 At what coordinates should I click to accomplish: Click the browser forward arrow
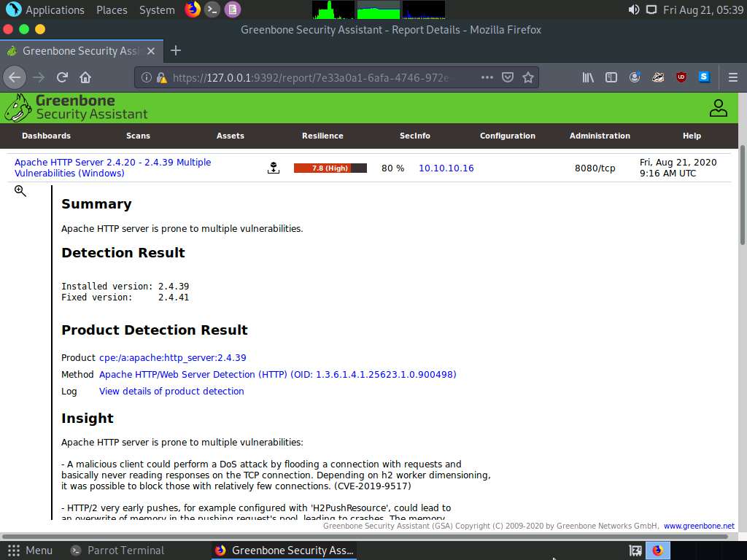click(x=39, y=77)
